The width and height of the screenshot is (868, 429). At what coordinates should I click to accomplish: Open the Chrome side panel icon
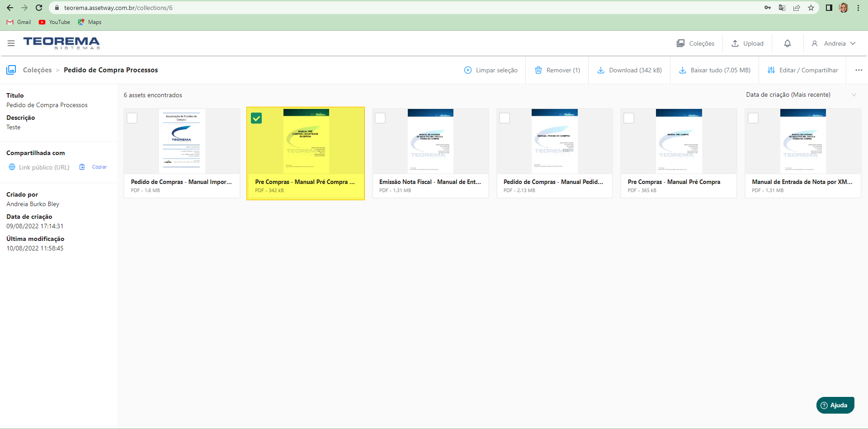tap(829, 8)
